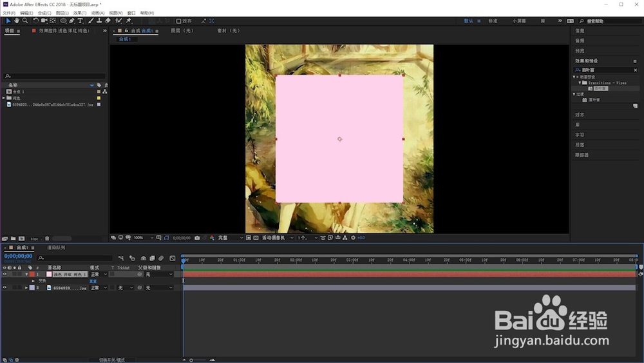The height and width of the screenshot is (363, 644).
Task: Toggle the transparency grid in viewer
Action: [x=256, y=238]
